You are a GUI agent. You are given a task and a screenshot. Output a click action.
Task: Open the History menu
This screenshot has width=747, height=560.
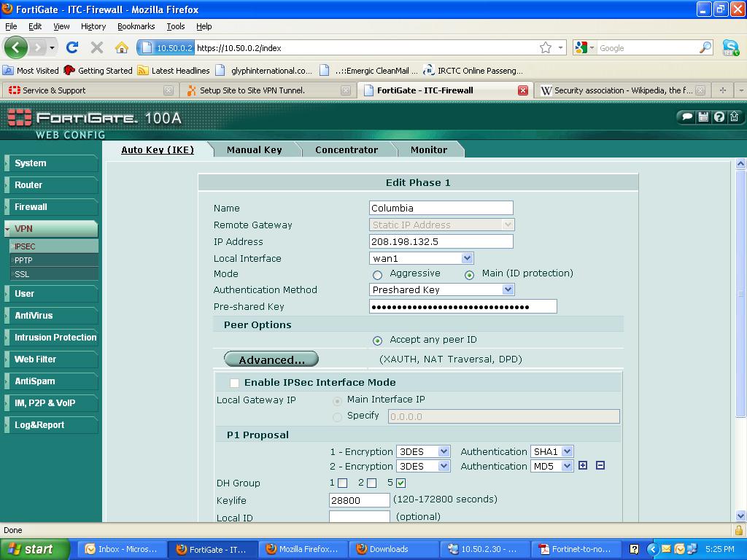tap(93, 26)
